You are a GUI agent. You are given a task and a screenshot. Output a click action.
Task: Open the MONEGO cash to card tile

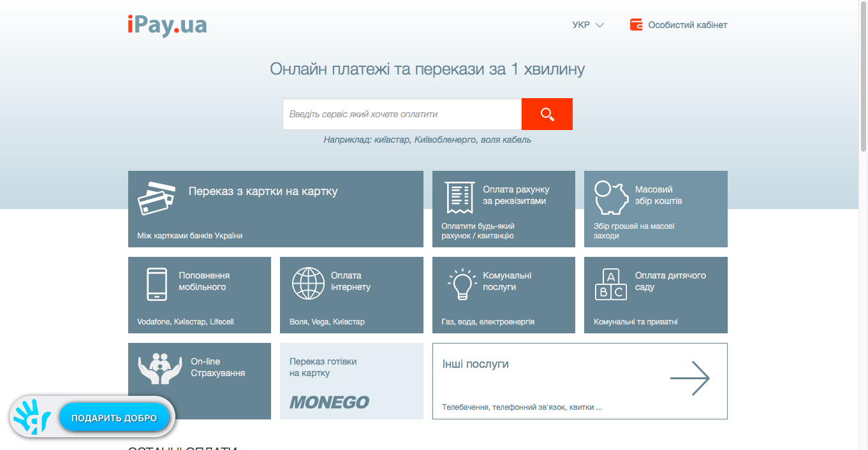click(x=351, y=381)
